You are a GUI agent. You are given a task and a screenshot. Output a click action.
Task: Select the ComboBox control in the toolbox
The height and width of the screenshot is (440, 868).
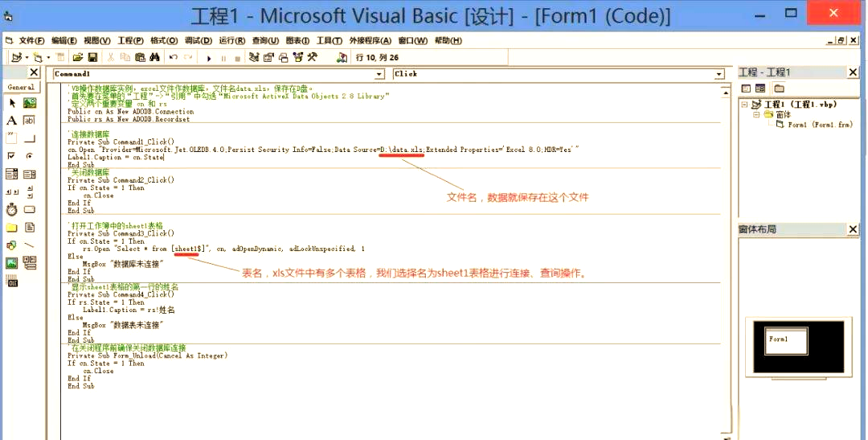(11, 174)
